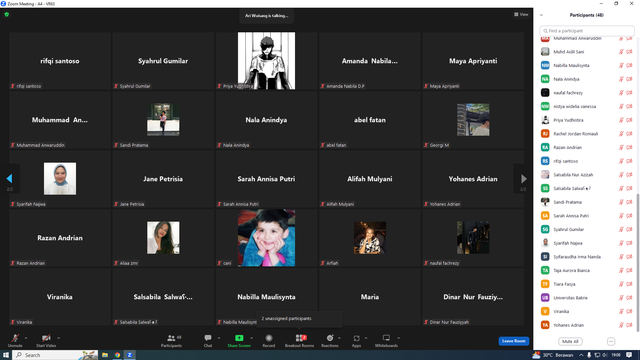This screenshot has width=640, height=360.
Task: Click weather widget showing 30°C Berawan
Action: click(553, 355)
